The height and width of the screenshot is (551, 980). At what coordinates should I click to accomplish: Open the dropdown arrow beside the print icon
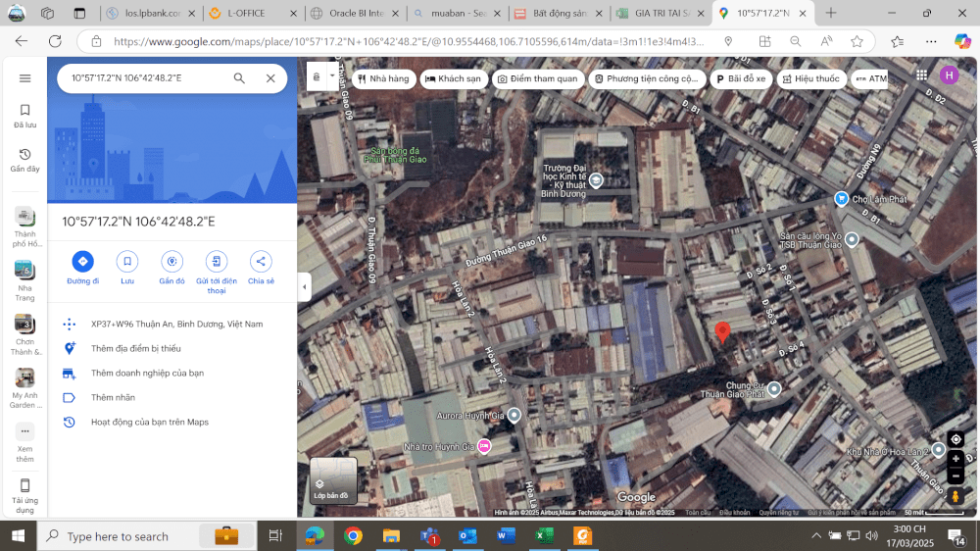point(332,75)
